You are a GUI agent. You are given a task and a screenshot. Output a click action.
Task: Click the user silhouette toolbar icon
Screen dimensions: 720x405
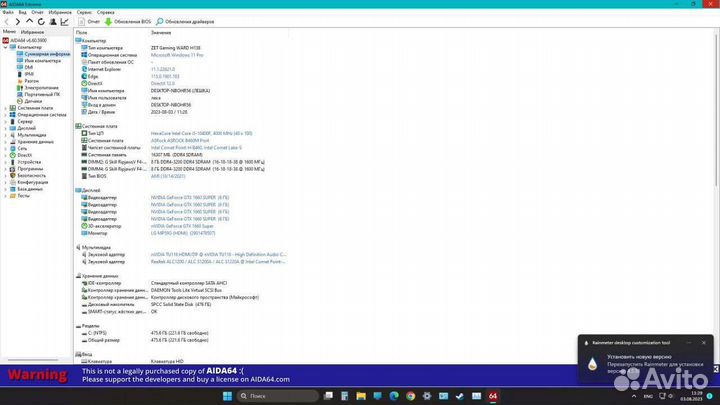[x=53, y=22]
